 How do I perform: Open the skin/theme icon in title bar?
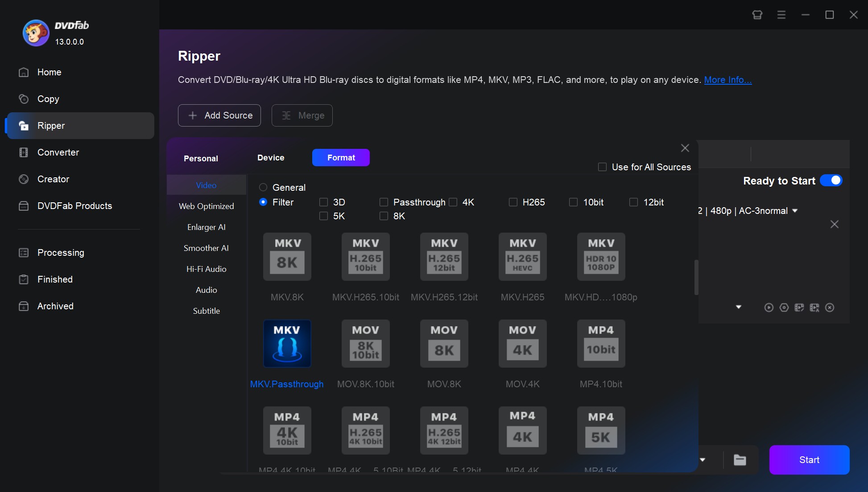(757, 15)
